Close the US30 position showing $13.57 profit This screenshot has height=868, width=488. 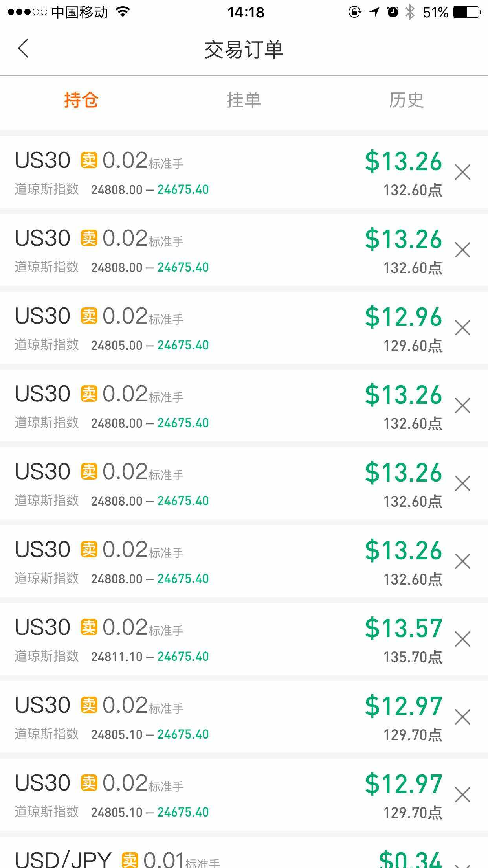(462, 639)
